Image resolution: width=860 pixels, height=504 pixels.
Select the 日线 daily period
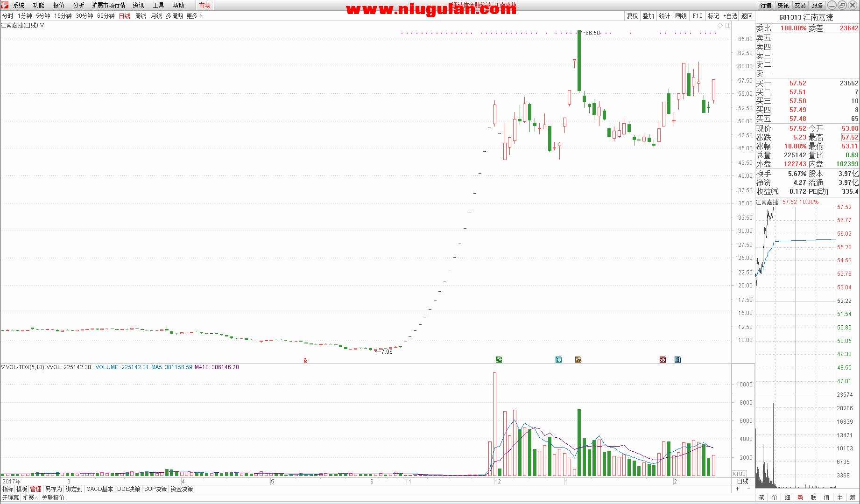(x=125, y=16)
